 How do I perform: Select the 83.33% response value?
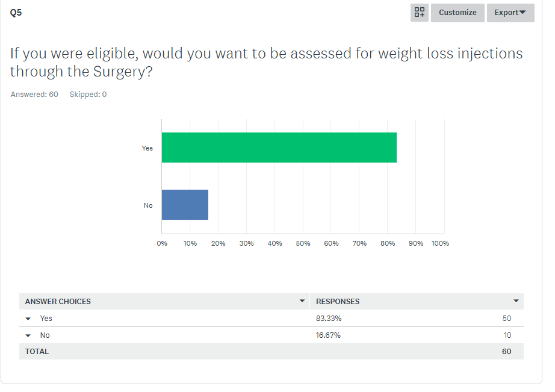(x=329, y=319)
